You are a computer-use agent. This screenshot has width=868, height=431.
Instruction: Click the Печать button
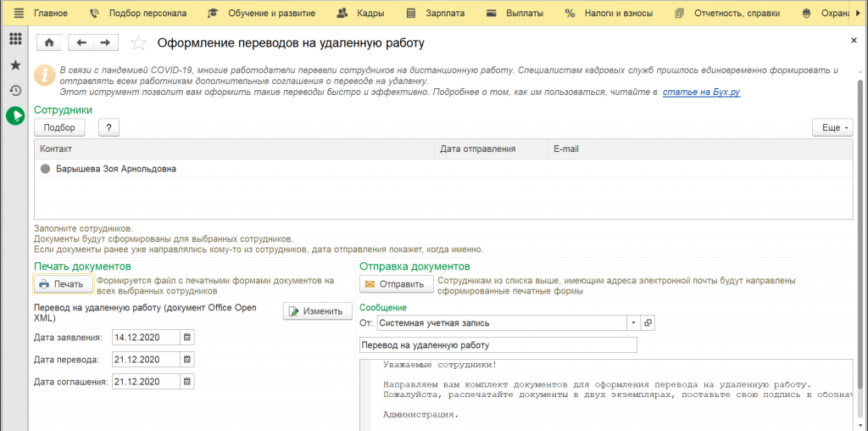click(62, 283)
